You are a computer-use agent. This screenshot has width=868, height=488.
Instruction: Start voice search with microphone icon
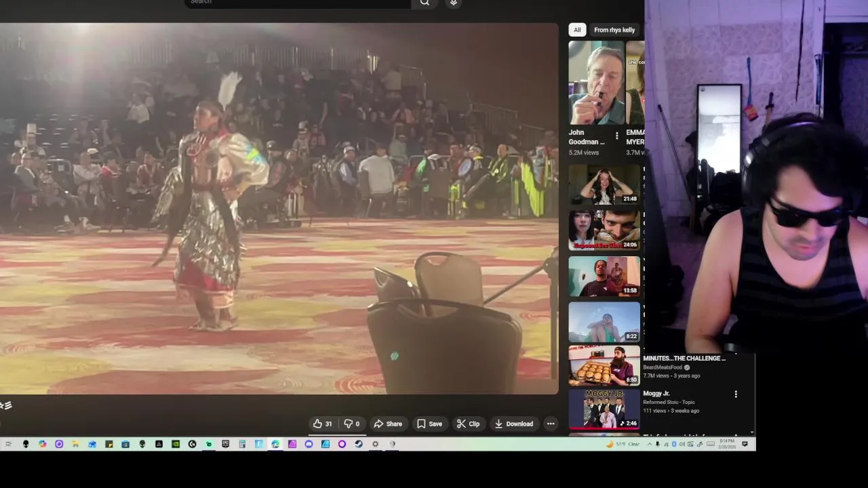[x=454, y=3]
